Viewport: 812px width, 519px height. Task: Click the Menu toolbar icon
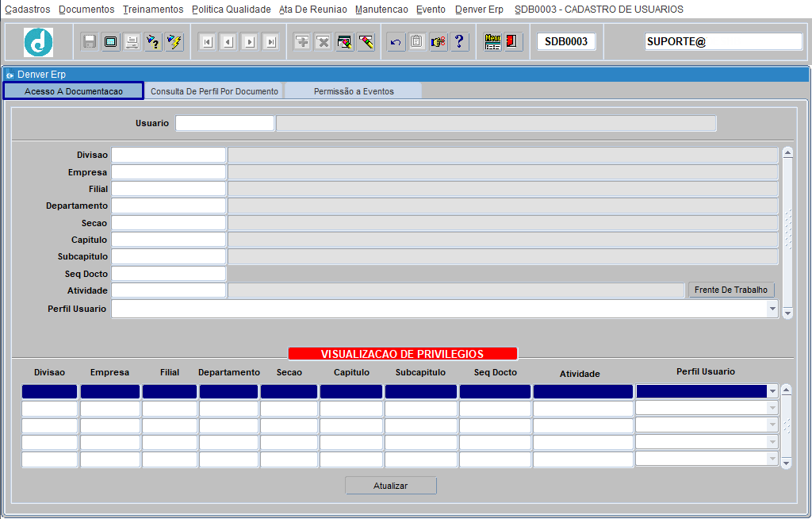(x=492, y=41)
